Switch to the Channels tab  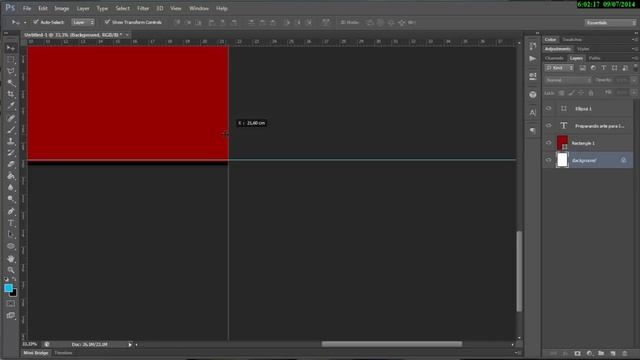tap(554, 58)
